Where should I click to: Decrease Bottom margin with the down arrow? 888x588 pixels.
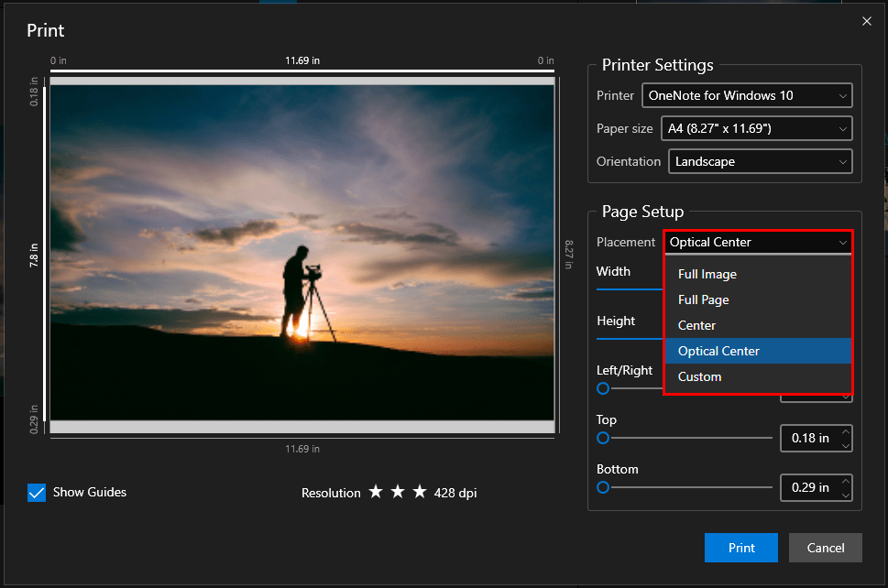tap(846, 495)
